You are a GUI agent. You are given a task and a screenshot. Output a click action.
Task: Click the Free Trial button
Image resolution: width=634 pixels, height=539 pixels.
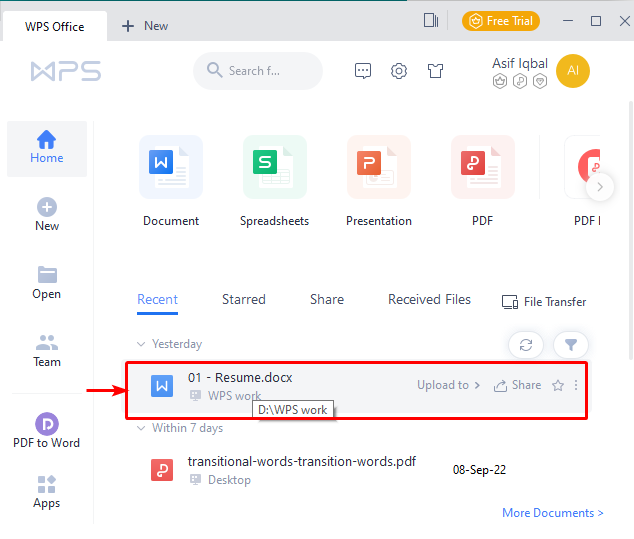click(x=501, y=21)
